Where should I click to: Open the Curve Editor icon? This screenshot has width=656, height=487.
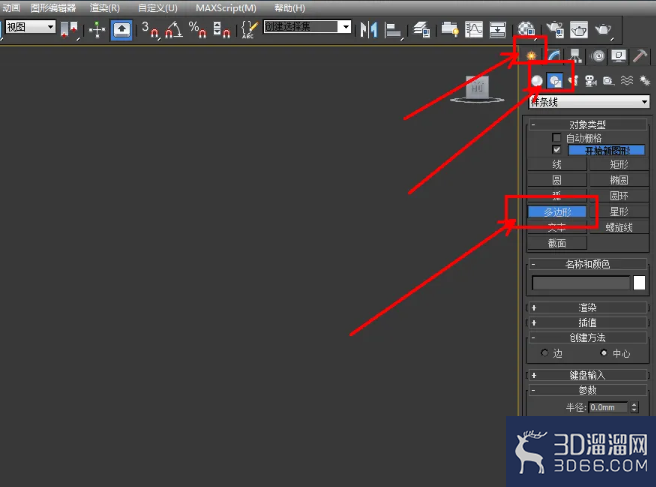(474, 30)
